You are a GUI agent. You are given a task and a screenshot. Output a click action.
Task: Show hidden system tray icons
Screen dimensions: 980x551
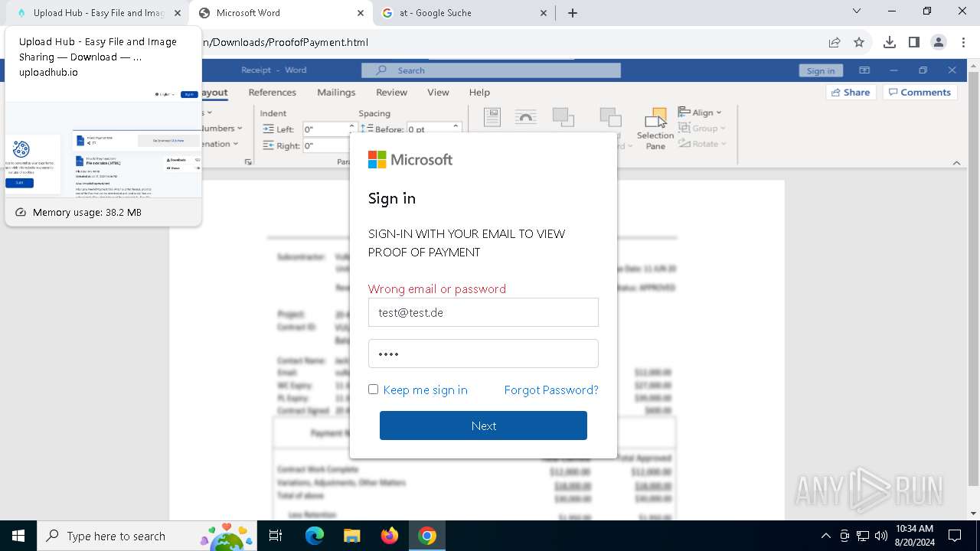point(825,536)
